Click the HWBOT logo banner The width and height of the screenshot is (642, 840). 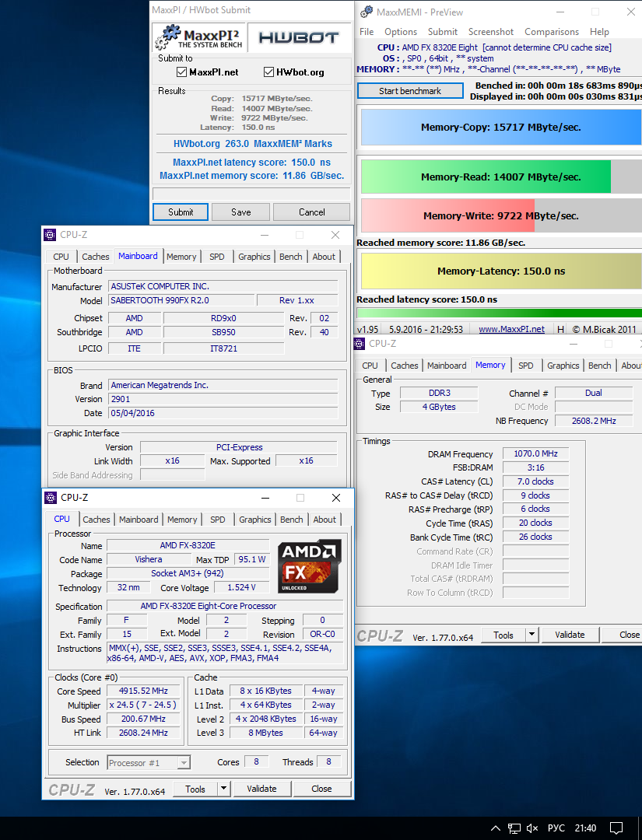(298, 37)
